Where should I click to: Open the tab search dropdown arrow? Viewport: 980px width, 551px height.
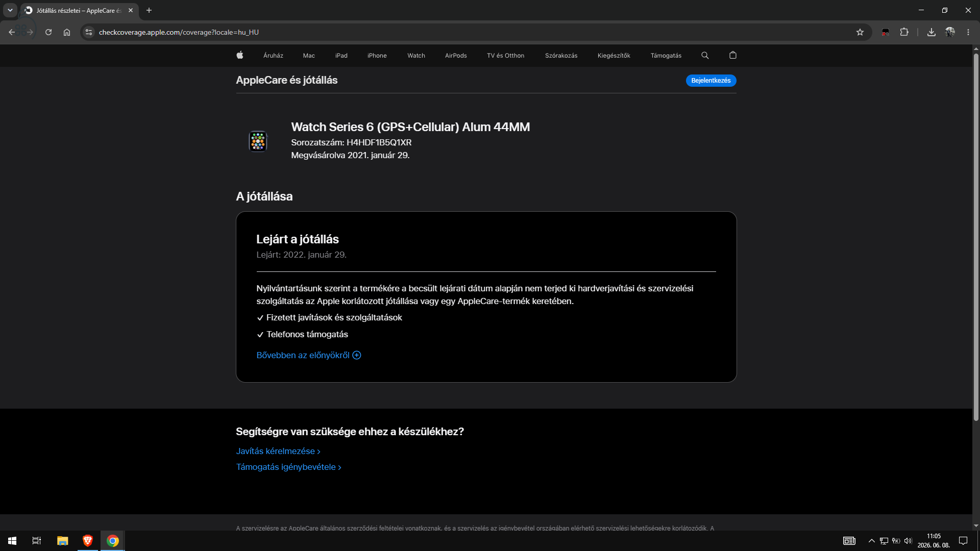[x=10, y=10]
